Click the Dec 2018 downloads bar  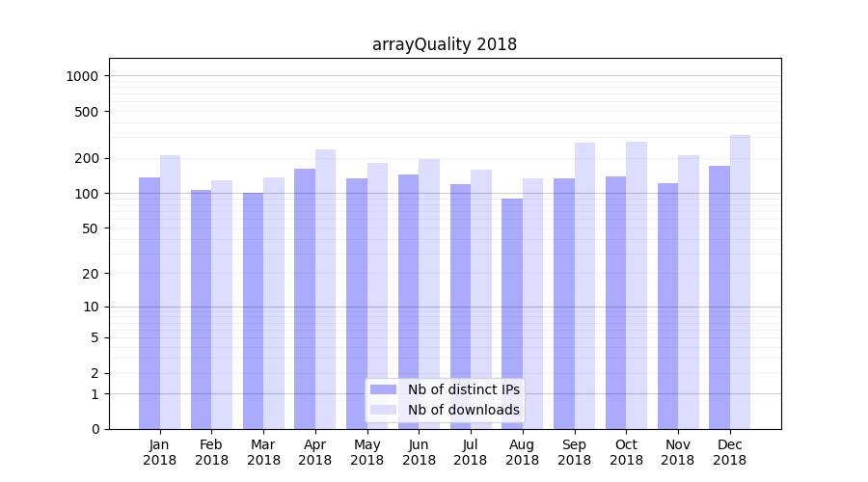coord(740,281)
